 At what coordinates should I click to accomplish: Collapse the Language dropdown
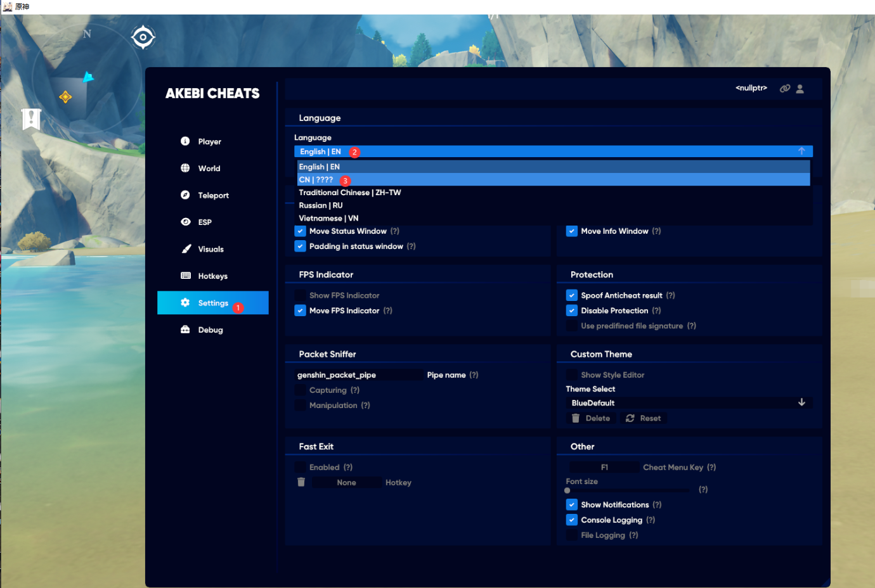pos(554,151)
